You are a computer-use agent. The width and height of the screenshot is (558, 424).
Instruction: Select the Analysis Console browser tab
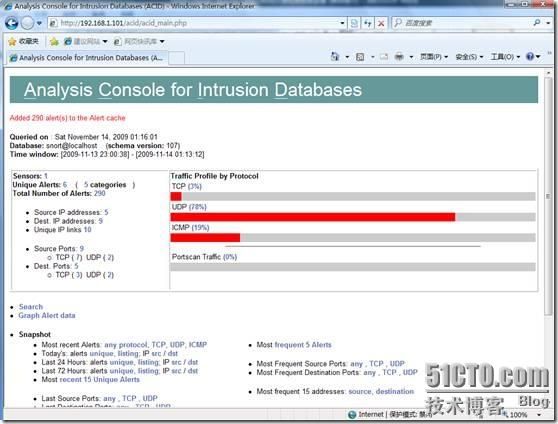click(x=86, y=58)
